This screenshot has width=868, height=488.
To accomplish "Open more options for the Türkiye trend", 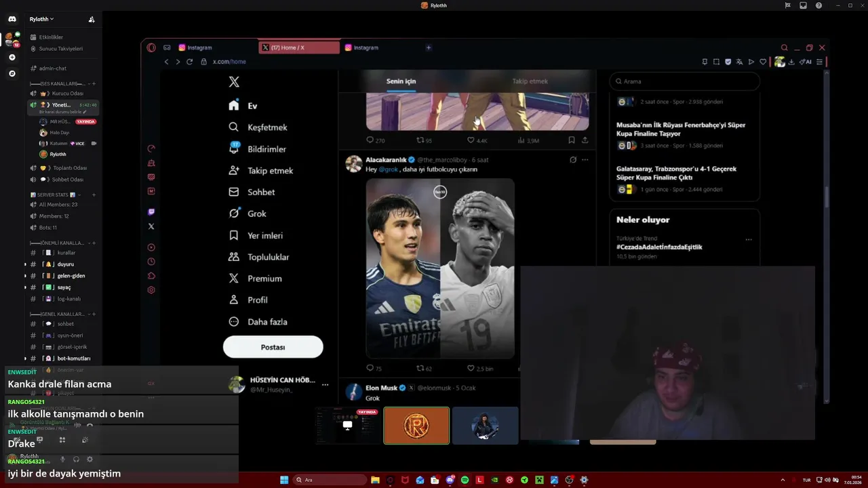I will coord(749,239).
